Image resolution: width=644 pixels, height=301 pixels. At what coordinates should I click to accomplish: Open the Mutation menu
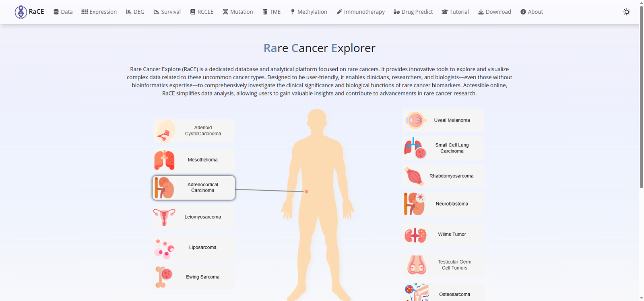[x=238, y=12]
